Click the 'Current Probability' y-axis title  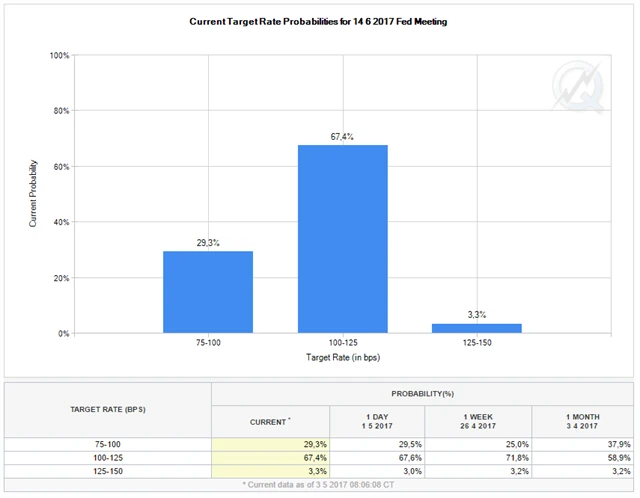(x=33, y=193)
